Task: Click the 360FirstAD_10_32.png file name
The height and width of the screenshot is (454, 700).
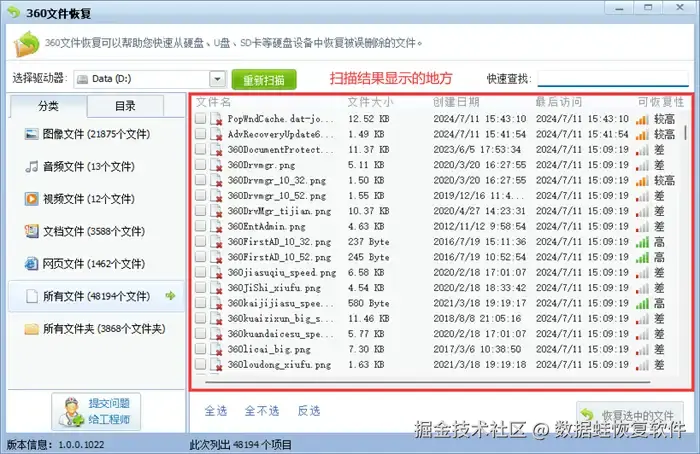Action: point(279,242)
